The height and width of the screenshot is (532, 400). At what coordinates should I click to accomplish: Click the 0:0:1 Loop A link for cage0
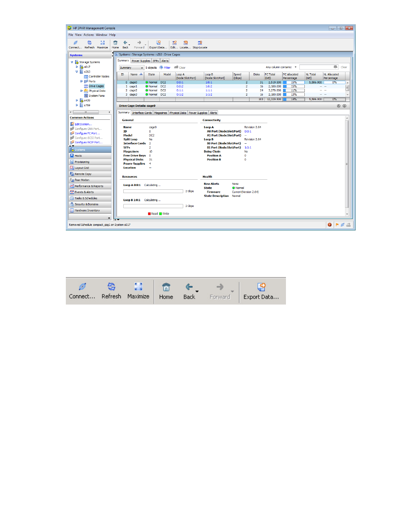point(180,83)
